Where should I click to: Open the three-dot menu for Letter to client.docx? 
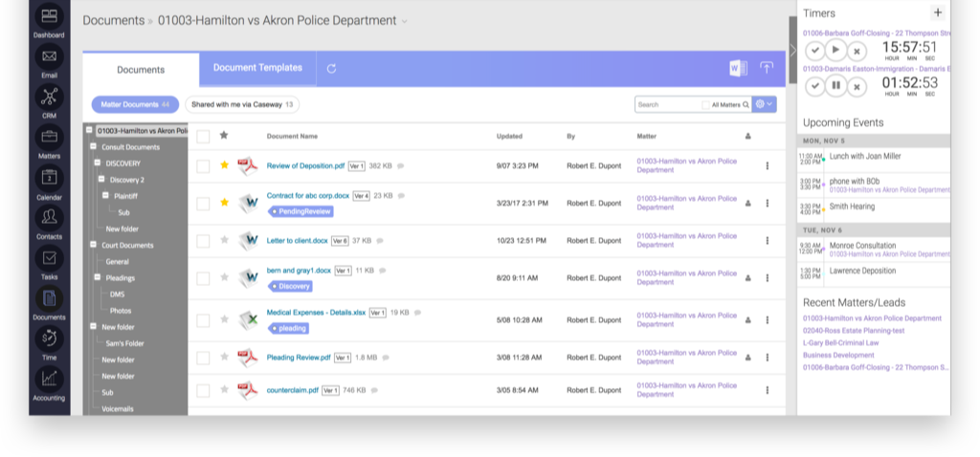[768, 240]
